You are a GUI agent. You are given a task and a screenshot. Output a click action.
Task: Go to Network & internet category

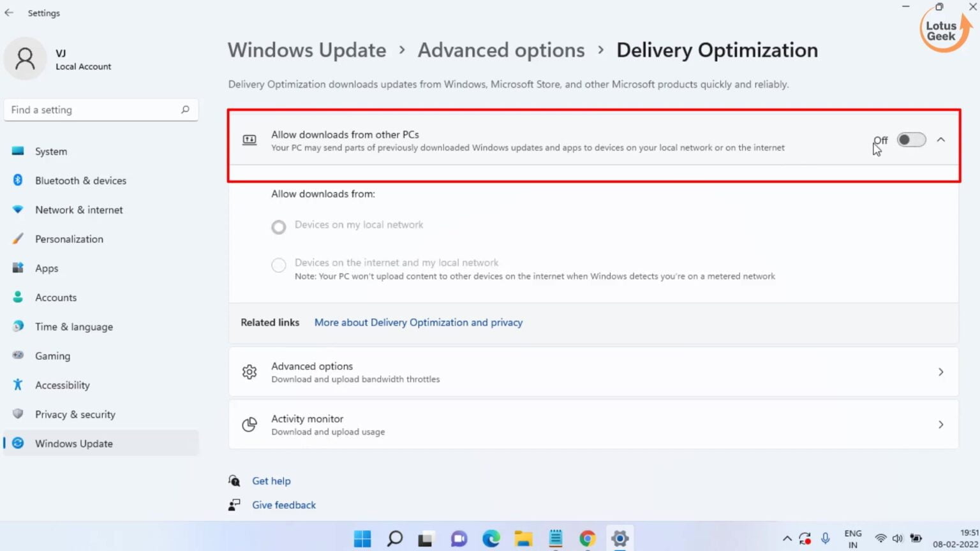[x=102, y=210]
